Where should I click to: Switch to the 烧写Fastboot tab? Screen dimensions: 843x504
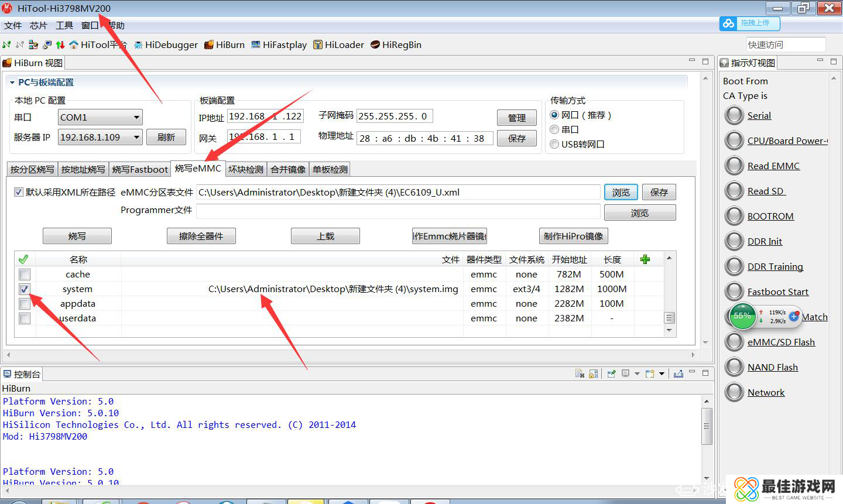140,170
